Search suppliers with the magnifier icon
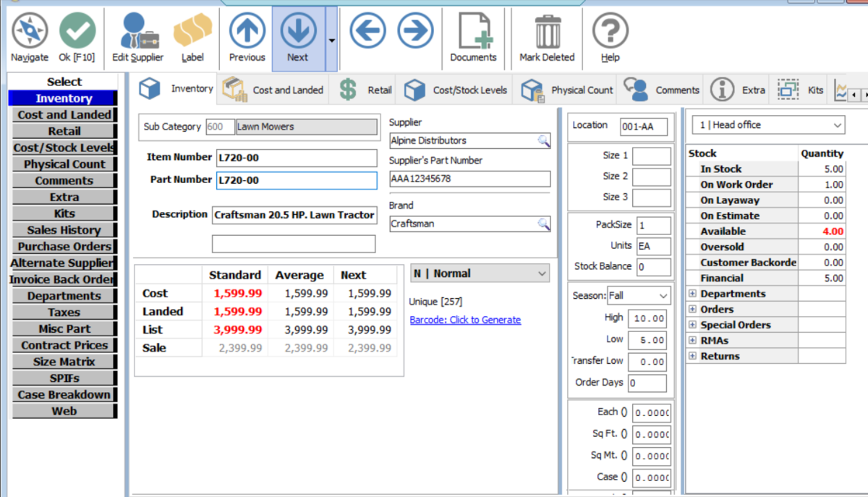 pos(542,141)
